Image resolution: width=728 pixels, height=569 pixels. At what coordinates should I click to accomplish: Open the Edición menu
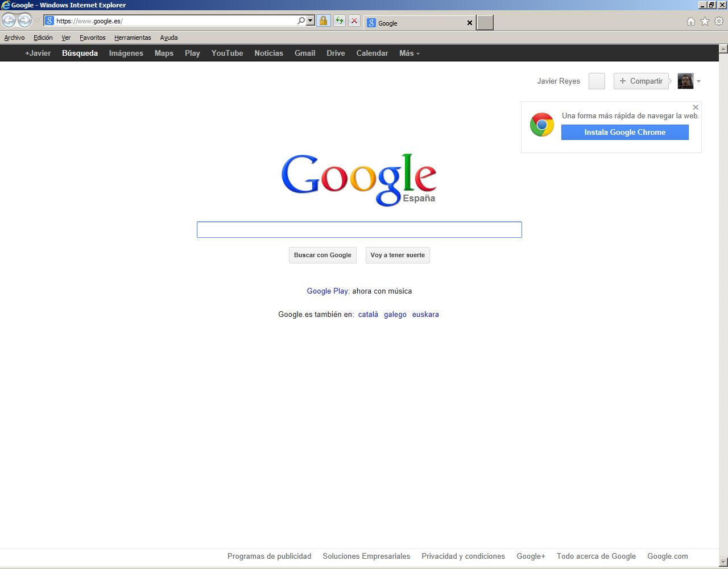[x=43, y=38]
